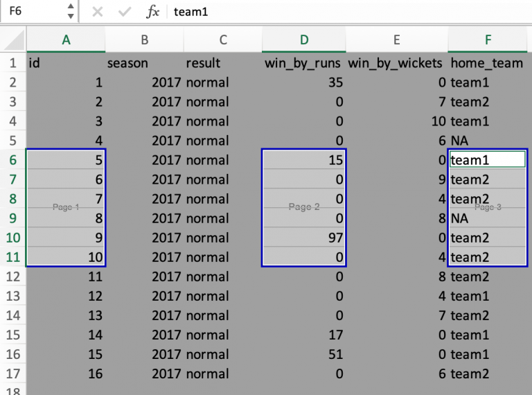Click season cell 2017 in row 7

(x=145, y=179)
